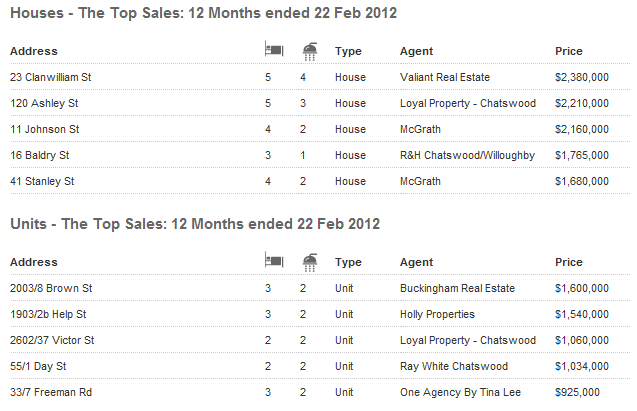Select the 11 Johnson St address
This screenshot has width=637, height=411.
(45, 129)
